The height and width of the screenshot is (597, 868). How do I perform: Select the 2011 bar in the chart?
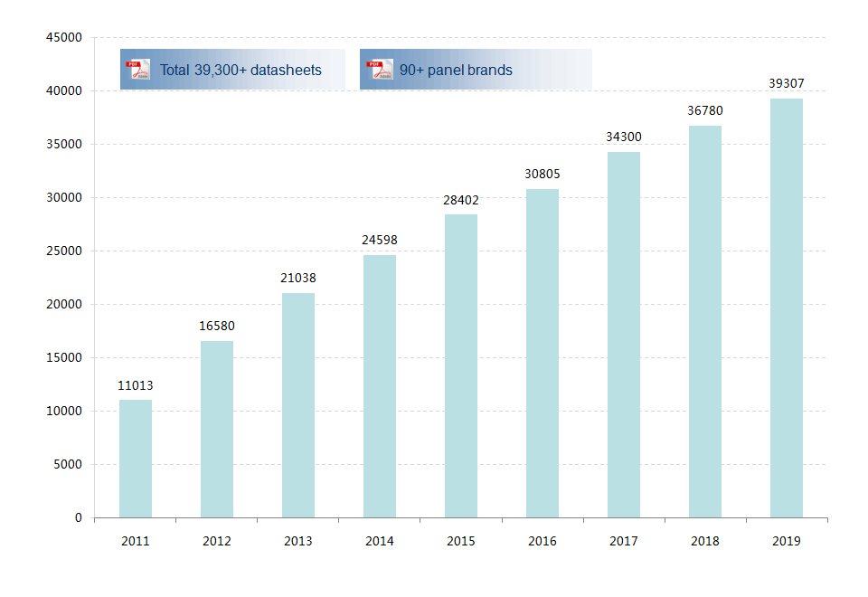coord(136,459)
